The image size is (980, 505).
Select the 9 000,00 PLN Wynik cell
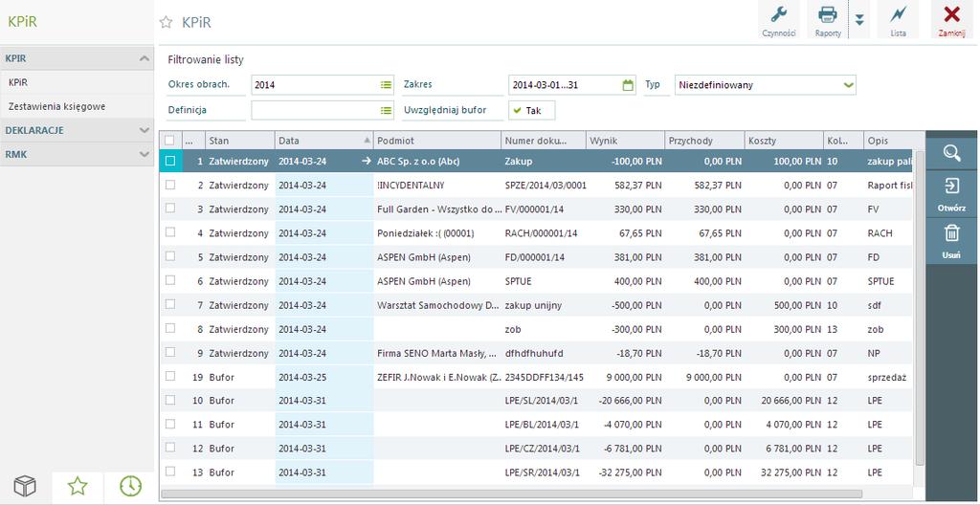point(625,376)
